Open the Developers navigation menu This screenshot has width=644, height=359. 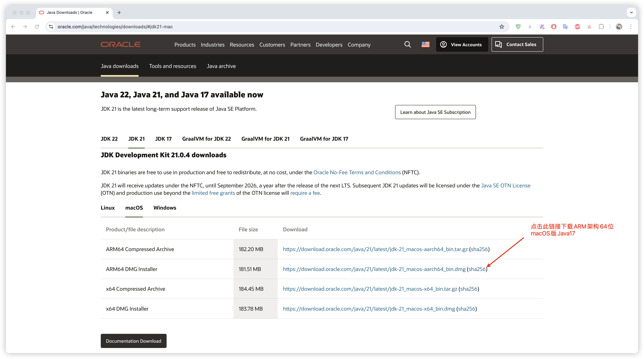pyautogui.click(x=329, y=45)
